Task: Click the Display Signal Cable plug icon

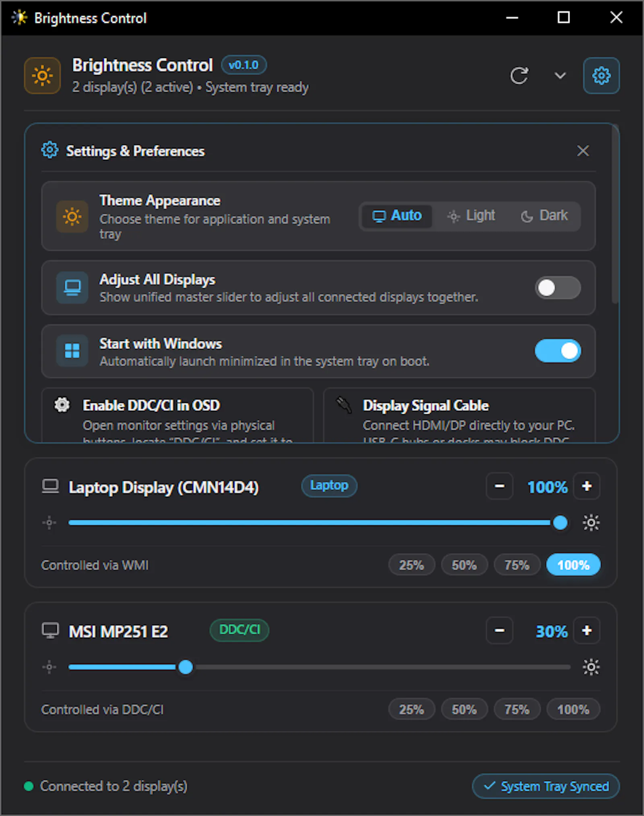Action: pos(344,405)
